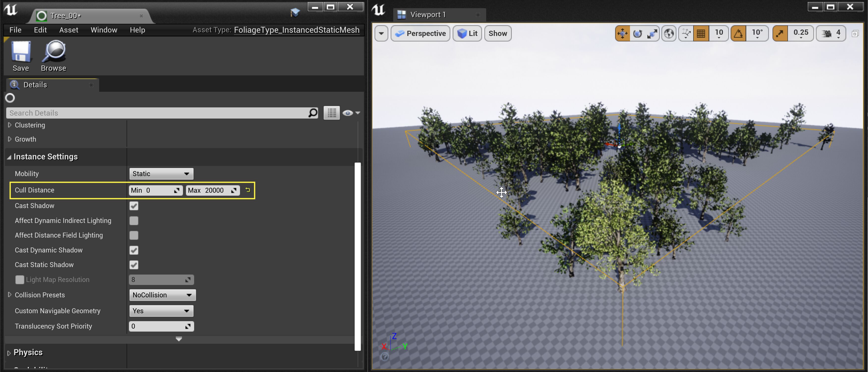Click the Browse to asset icon
This screenshot has width=868, height=372.
click(x=54, y=56)
